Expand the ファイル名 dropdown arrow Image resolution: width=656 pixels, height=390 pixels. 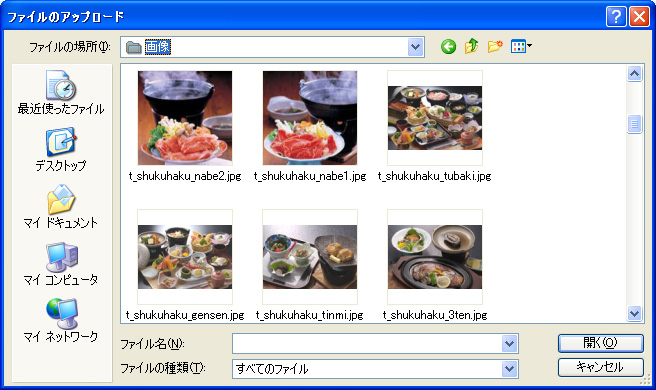click(x=509, y=344)
